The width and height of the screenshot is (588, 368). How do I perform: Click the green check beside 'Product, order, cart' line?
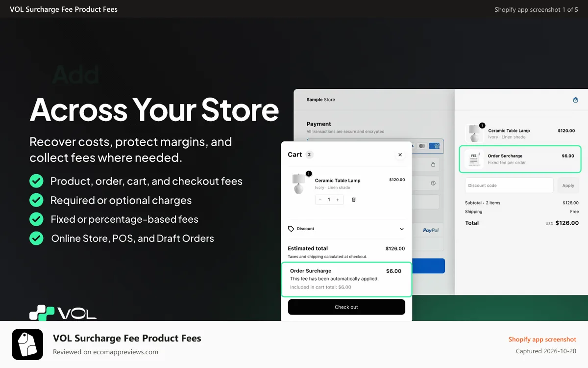[x=36, y=181]
